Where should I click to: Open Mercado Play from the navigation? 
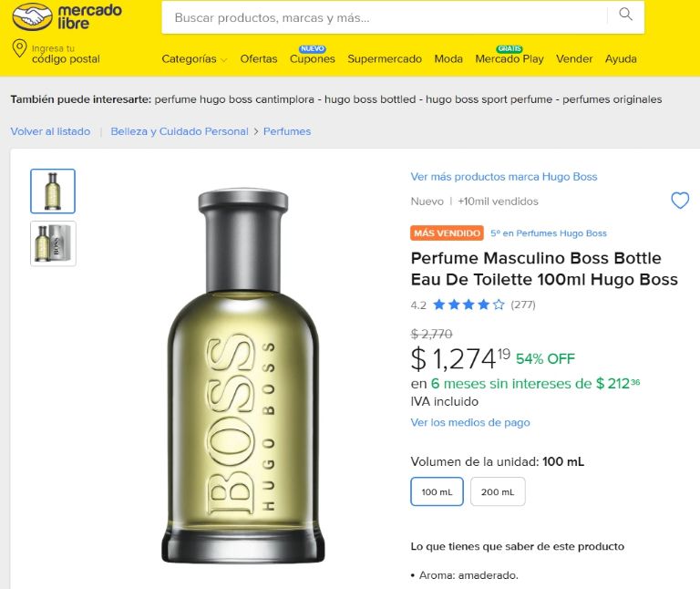(509, 59)
